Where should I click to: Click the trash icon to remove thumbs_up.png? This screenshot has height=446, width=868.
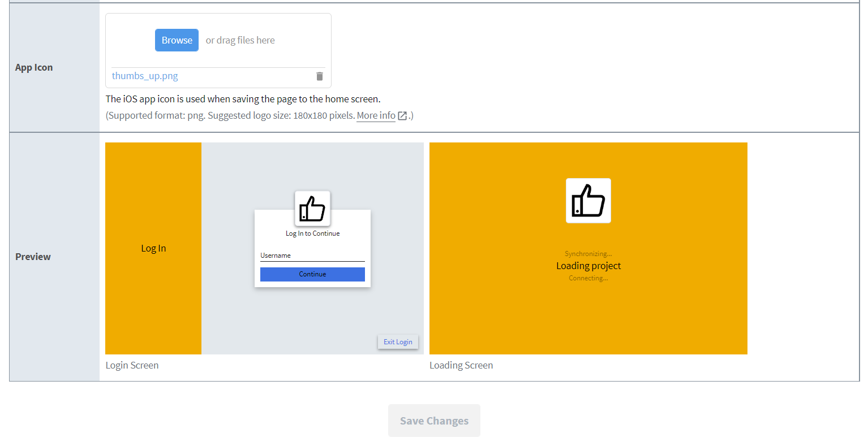(x=319, y=76)
